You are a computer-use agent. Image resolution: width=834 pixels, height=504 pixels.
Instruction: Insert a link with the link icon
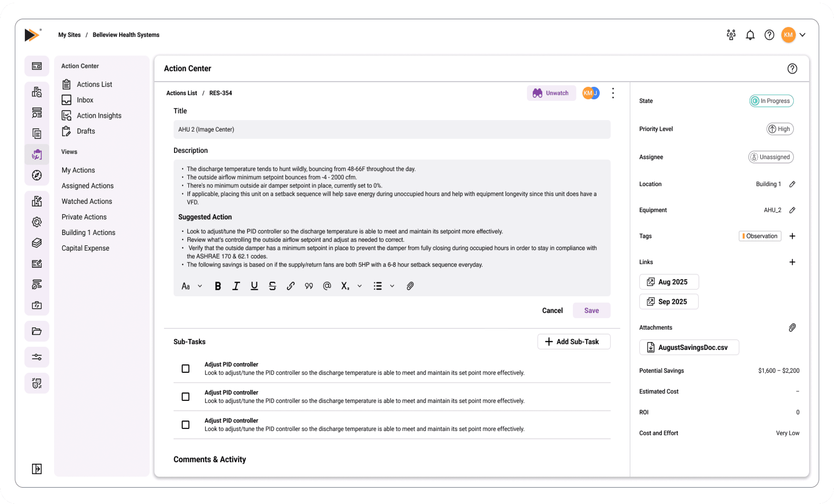290,286
